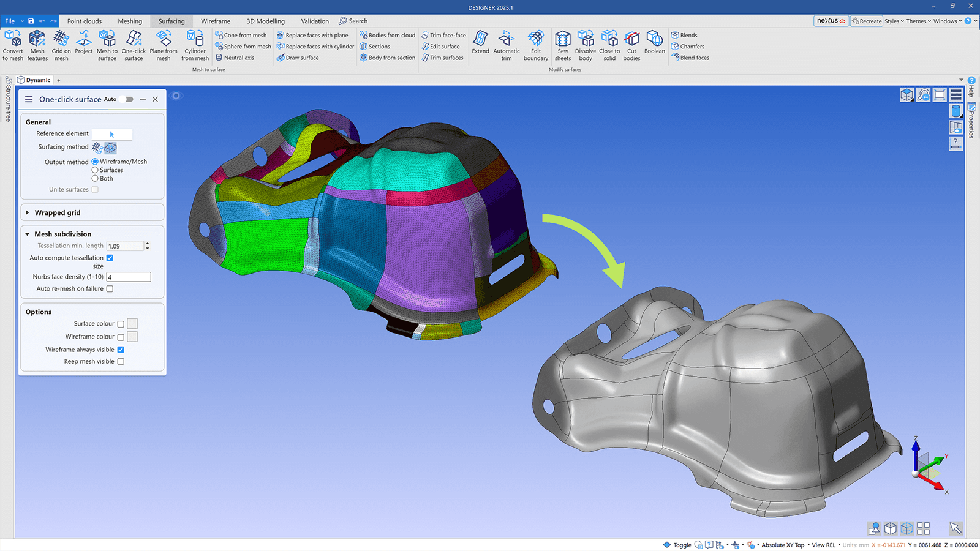
Task: Select the Cylinder from mesh tool
Action: [195, 45]
